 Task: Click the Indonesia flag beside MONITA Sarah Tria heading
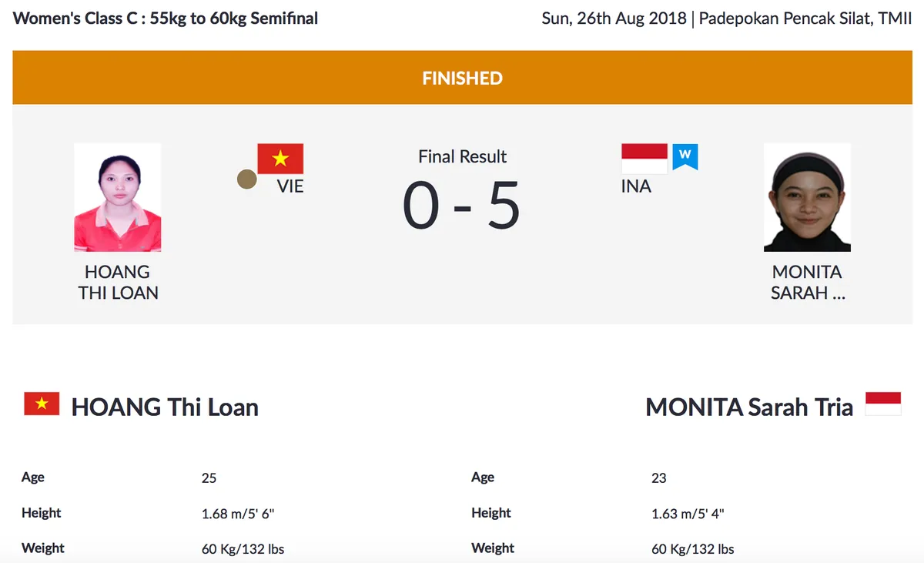[x=883, y=404]
